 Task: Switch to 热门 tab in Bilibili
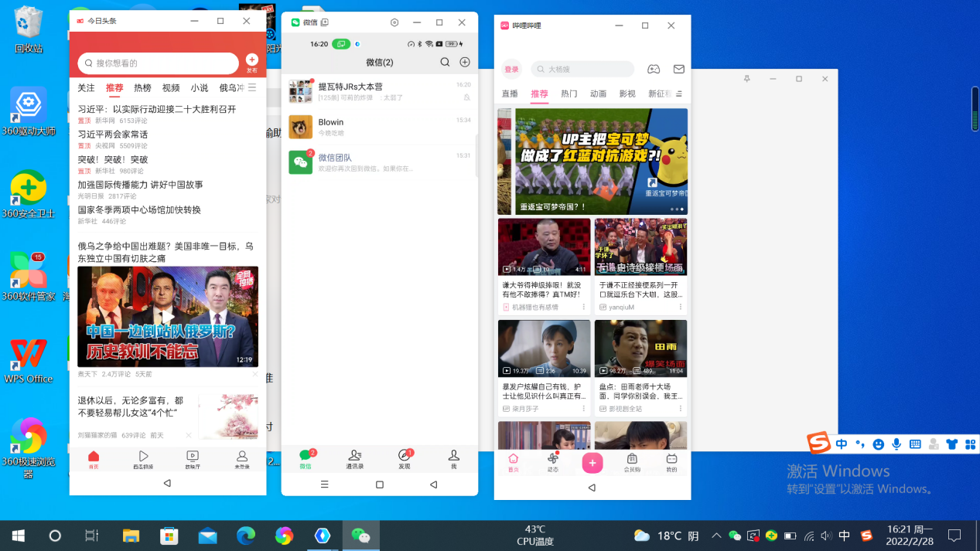569,94
